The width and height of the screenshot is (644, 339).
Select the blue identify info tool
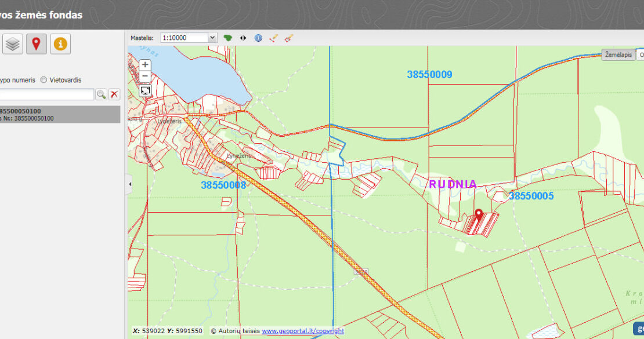click(258, 38)
